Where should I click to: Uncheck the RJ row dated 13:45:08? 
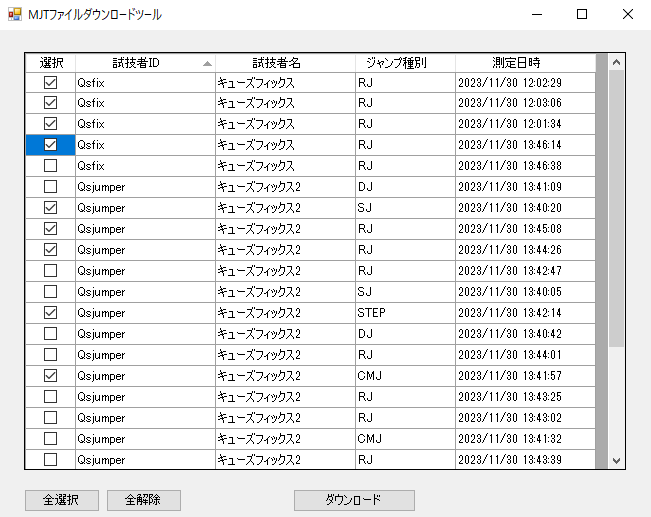50,228
